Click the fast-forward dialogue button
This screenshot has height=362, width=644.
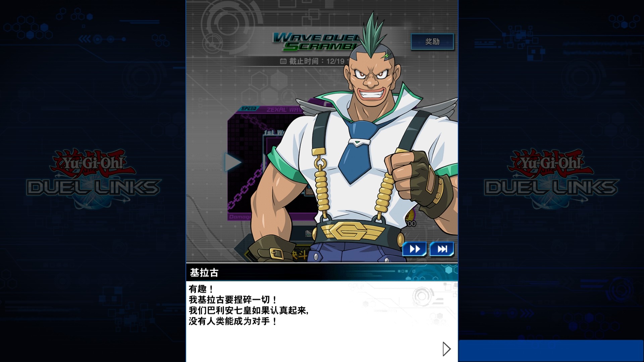coord(415,249)
